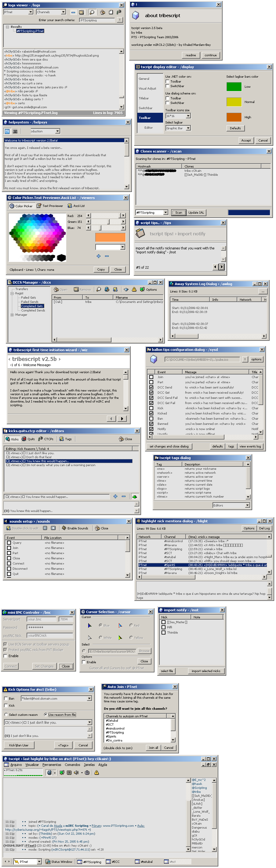Pick the yellow Normal lagbar color swatch
Screen dimensions: 276x868
coord(234,102)
